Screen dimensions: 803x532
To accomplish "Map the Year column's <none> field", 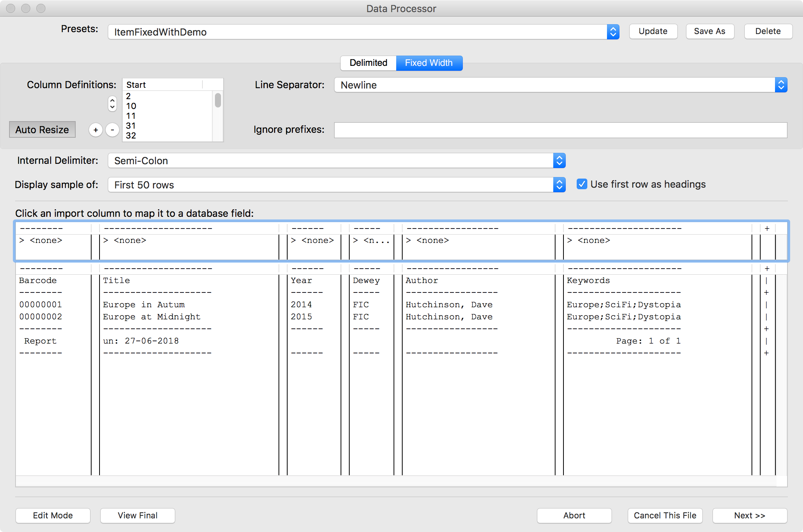I will click(313, 240).
